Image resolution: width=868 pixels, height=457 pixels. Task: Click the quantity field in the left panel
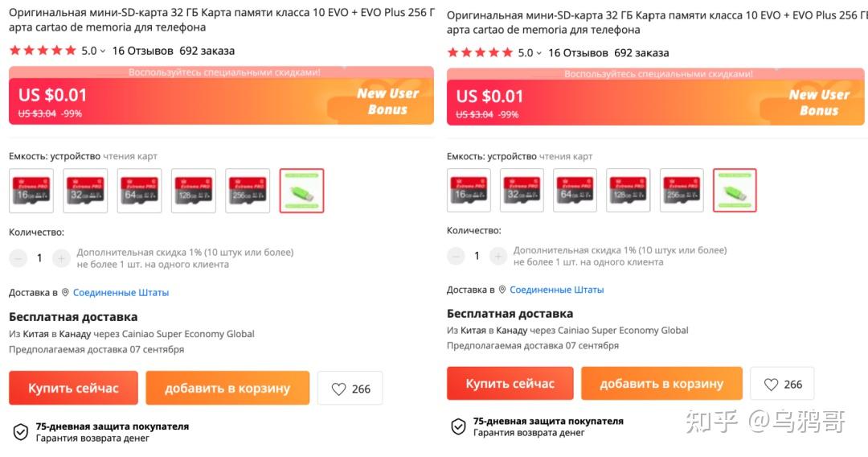pos(39,258)
